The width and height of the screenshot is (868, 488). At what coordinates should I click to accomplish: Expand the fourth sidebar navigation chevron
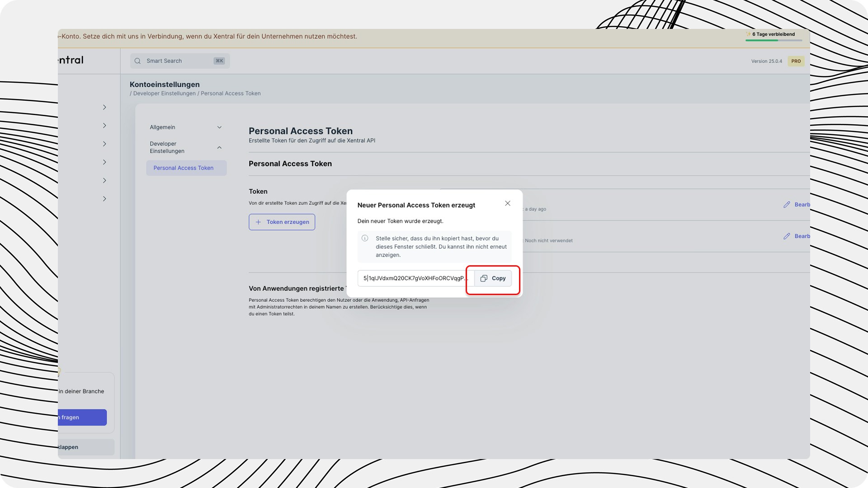pos(104,162)
